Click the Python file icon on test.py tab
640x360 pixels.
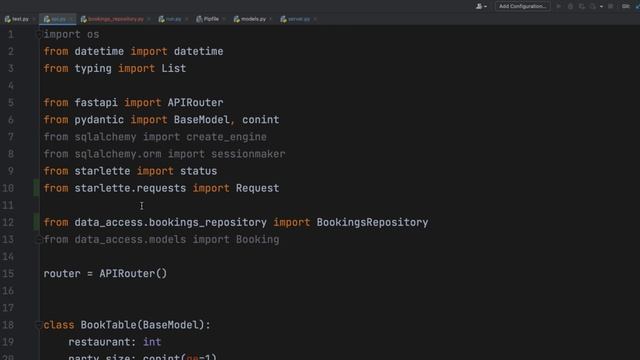click(8, 19)
